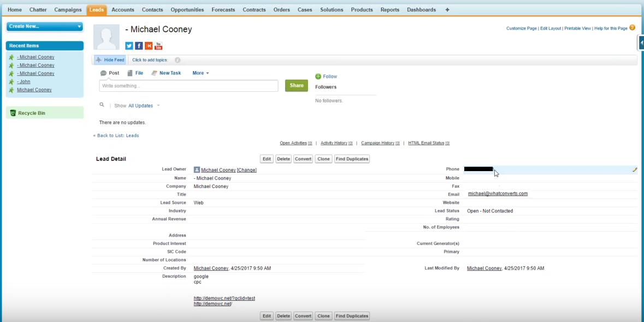Click the top Clone button
The image size is (644, 322).
pos(324,159)
